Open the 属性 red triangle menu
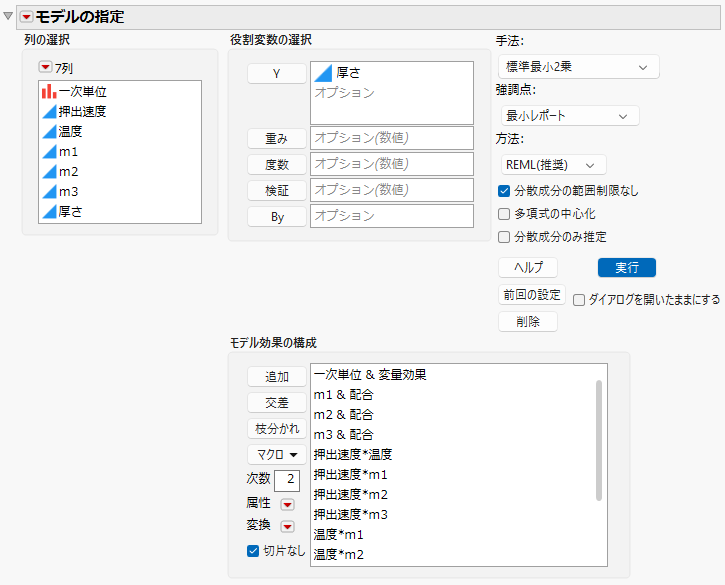This screenshot has width=725, height=585. click(x=288, y=504)
